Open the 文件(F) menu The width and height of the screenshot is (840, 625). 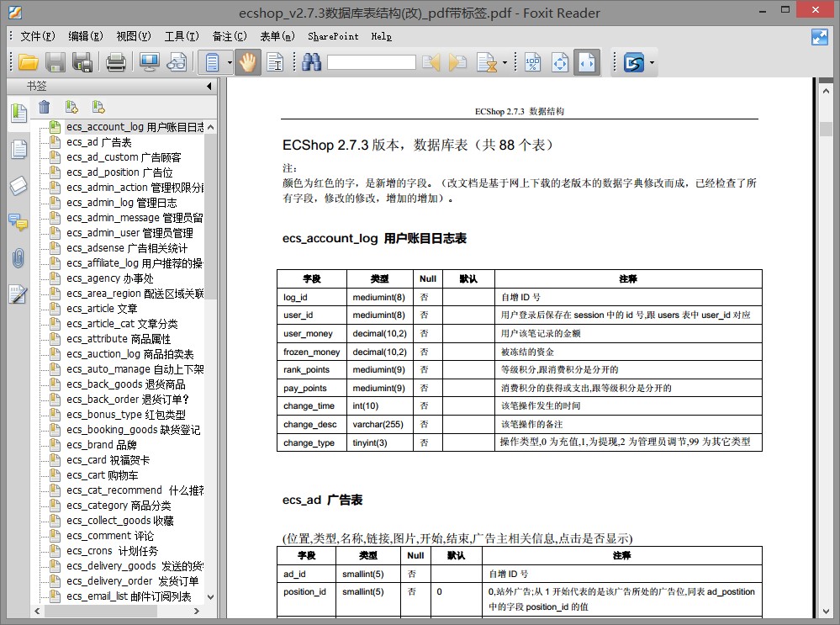click(x=38, y=36)
